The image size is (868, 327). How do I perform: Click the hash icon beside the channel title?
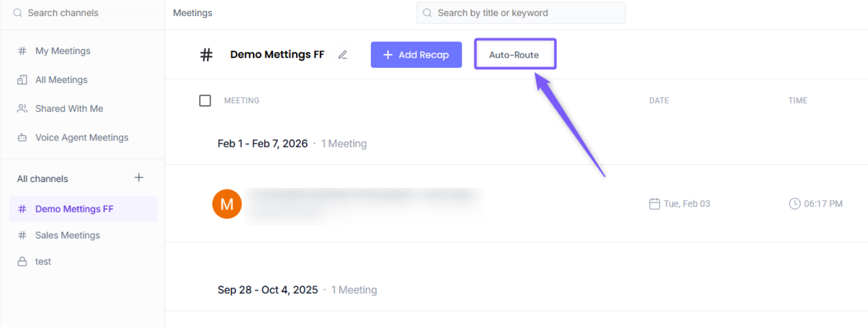coord(206,55)
